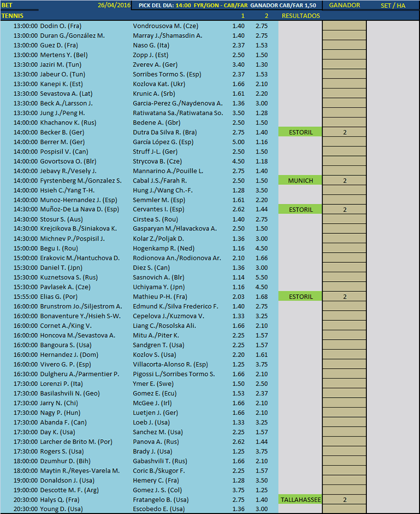Image resolution: width=420 pixels, height=514 pixels.
Task: Select player cell Dodin O. (Fra)
Action: (61, 26)
